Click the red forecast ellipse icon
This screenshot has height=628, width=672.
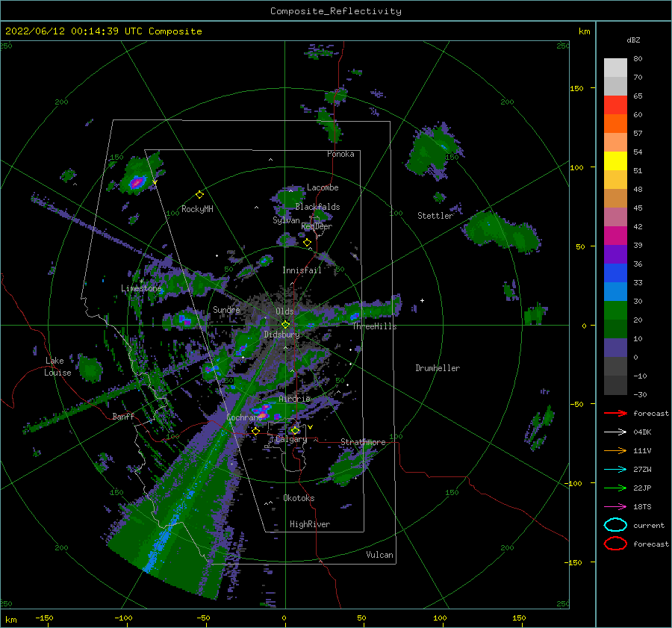[x=615, y=544]
